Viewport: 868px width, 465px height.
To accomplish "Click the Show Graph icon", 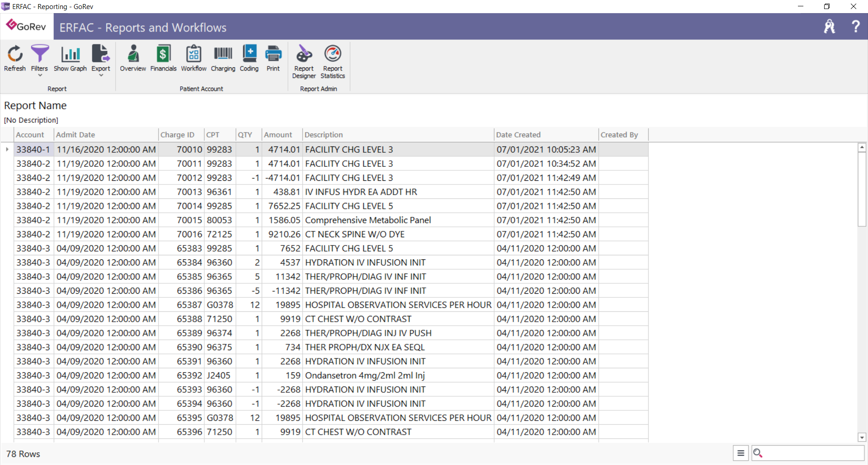I will [70, 54].
